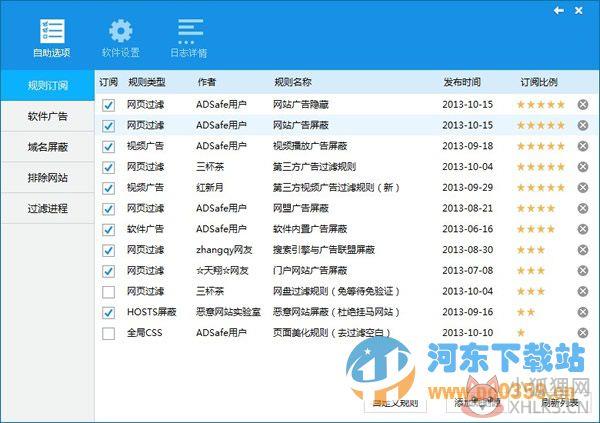Enable the 页面美化规则 subscription checkbox
The width and height of the screenshot is (600, 423).
coord(109,333)
